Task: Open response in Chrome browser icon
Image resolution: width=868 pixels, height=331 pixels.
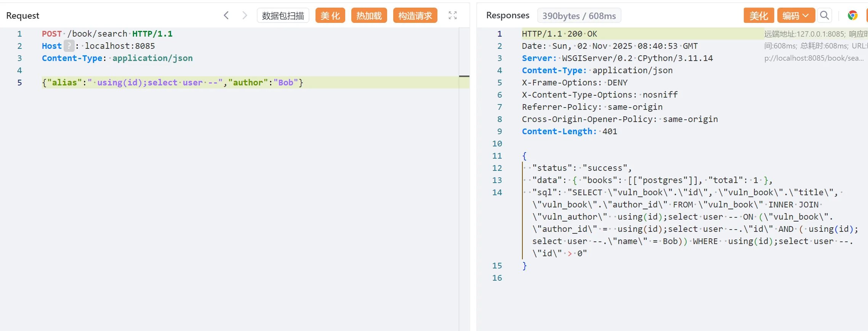Action: point(852,15)
